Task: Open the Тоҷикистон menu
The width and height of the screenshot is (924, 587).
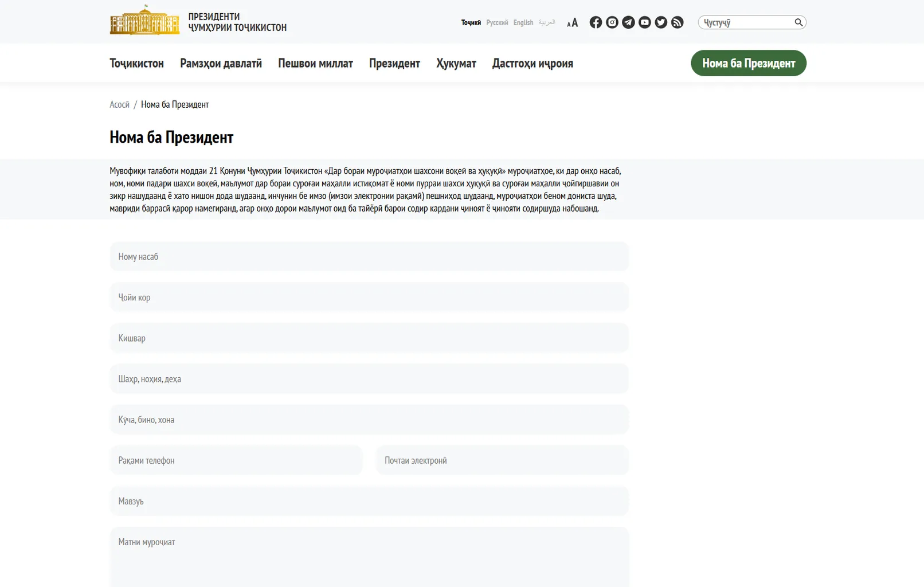Action: pos(136,63)
